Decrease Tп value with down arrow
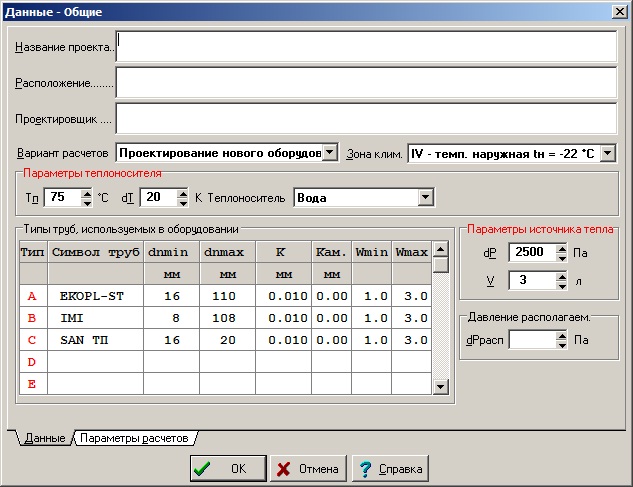 tap(87, 202)
